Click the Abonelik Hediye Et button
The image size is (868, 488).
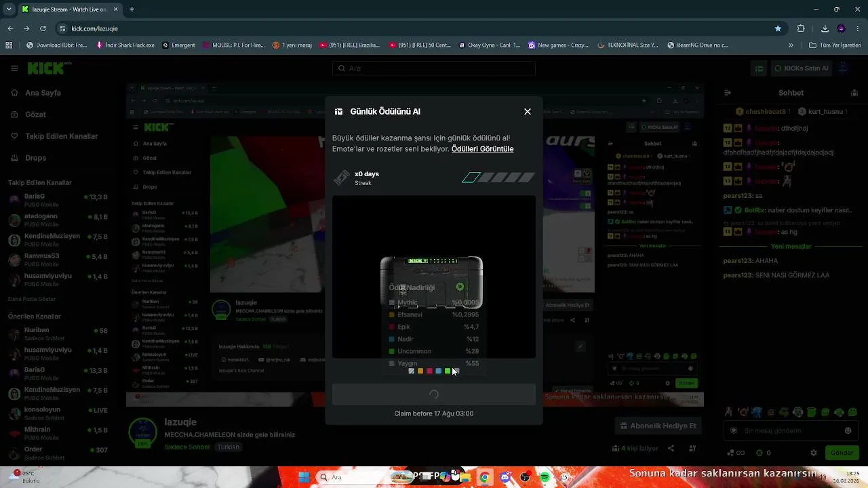tap(658, 426)
